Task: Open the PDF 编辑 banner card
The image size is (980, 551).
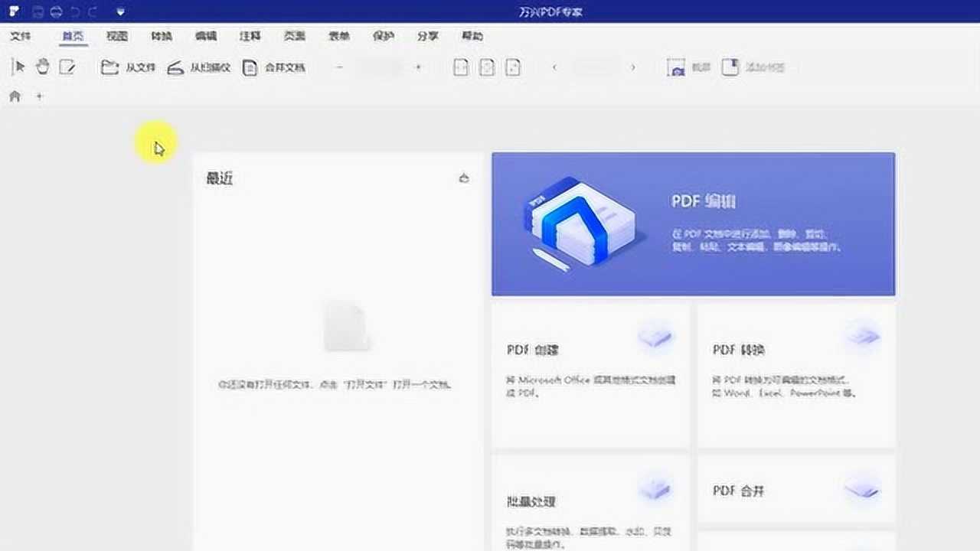Action: [x=693, y=223]
